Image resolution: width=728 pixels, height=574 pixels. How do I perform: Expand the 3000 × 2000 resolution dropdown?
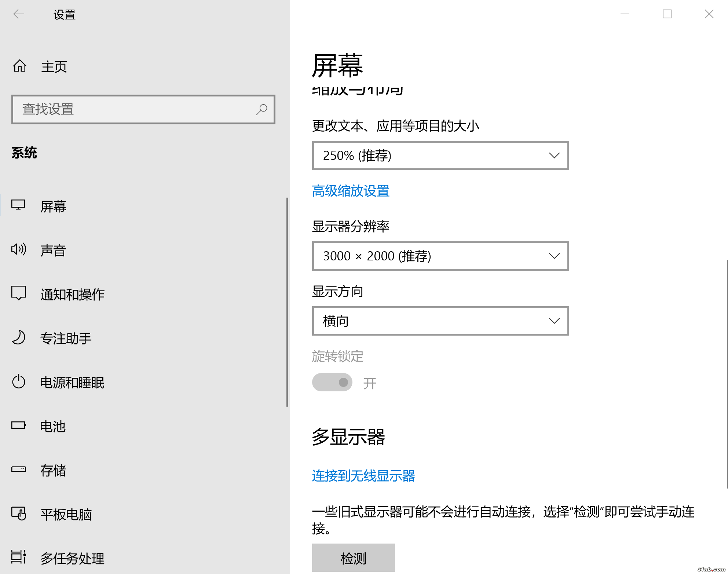(x=440, y=256)
